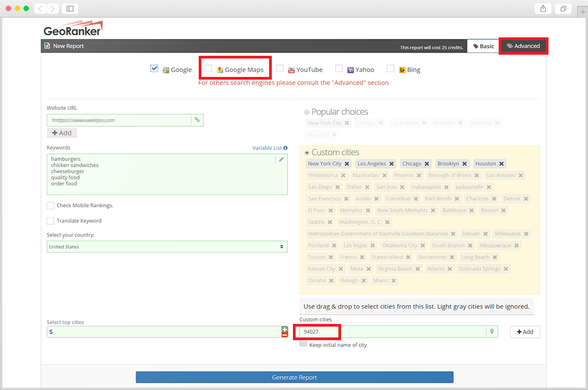Remove Philadelphia from the city list
The height and width of the screenshot is (390, 588).
[x=343, y=175]
